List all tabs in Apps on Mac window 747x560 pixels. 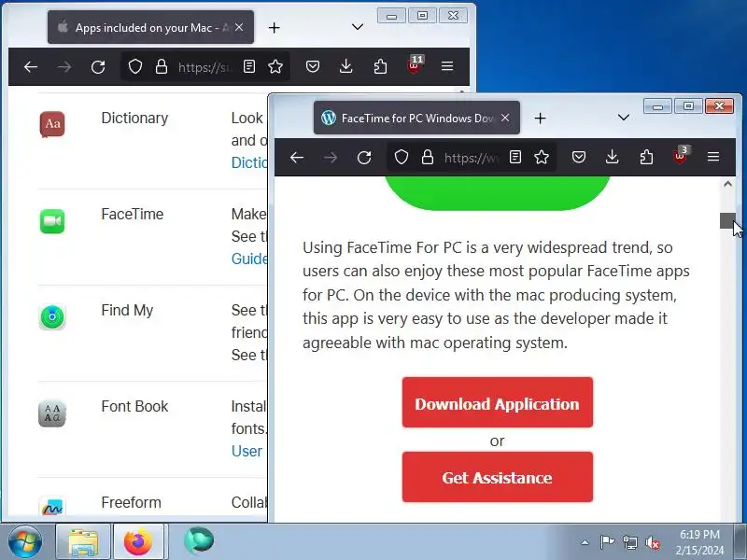[x=358, y=27]
